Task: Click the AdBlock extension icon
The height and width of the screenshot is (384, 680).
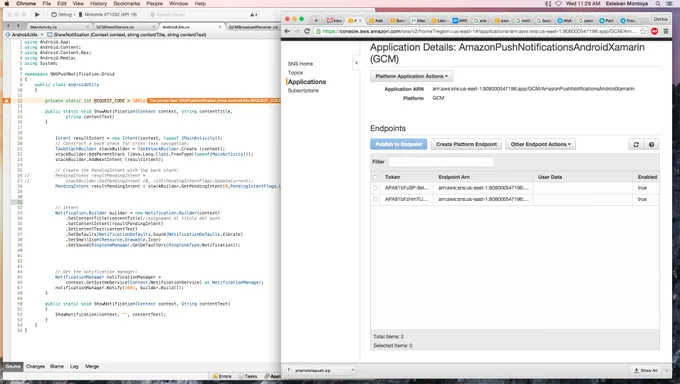Action: [x=655, y=31]
